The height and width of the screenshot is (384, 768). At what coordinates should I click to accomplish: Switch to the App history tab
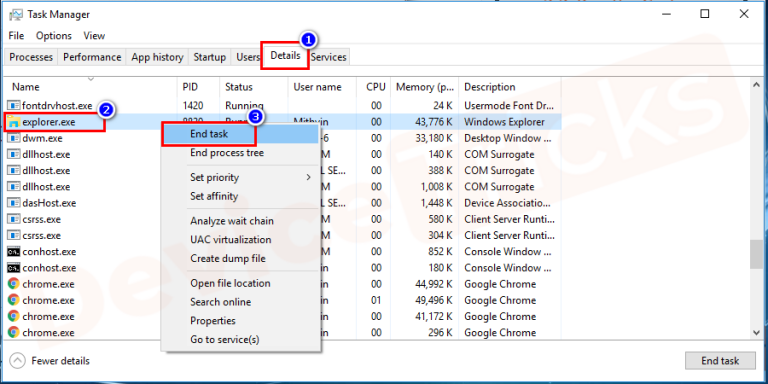click(x=157, y=57)
